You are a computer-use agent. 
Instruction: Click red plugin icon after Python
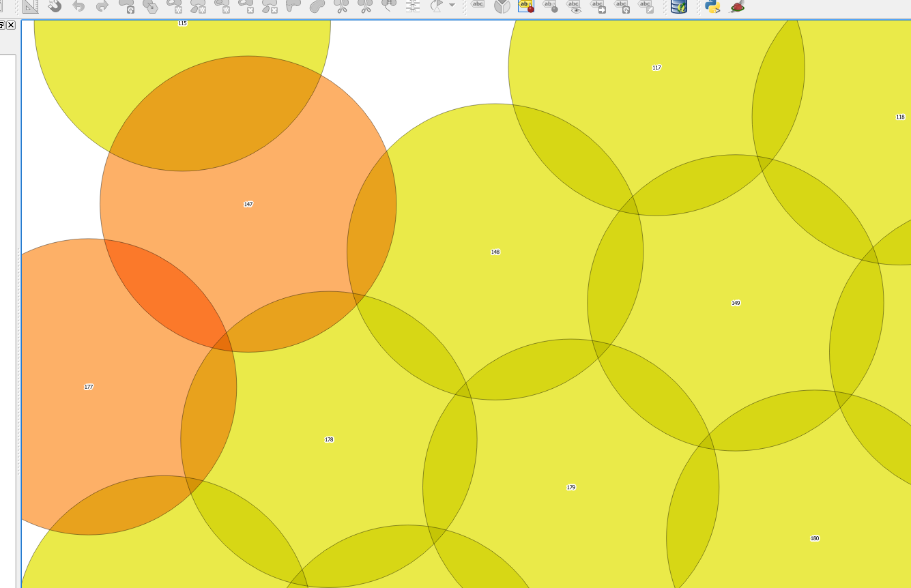[x=737, y=6]
